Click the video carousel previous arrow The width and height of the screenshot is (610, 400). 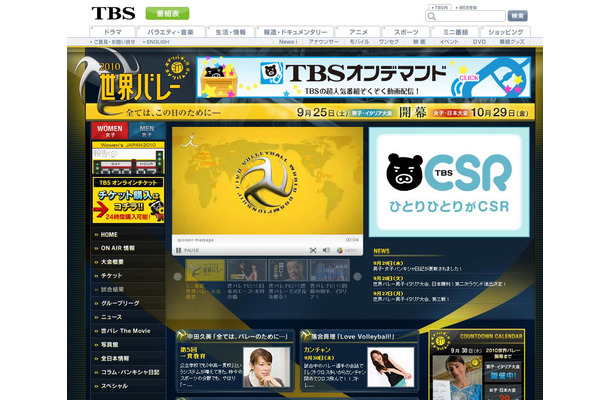(177, 277)
